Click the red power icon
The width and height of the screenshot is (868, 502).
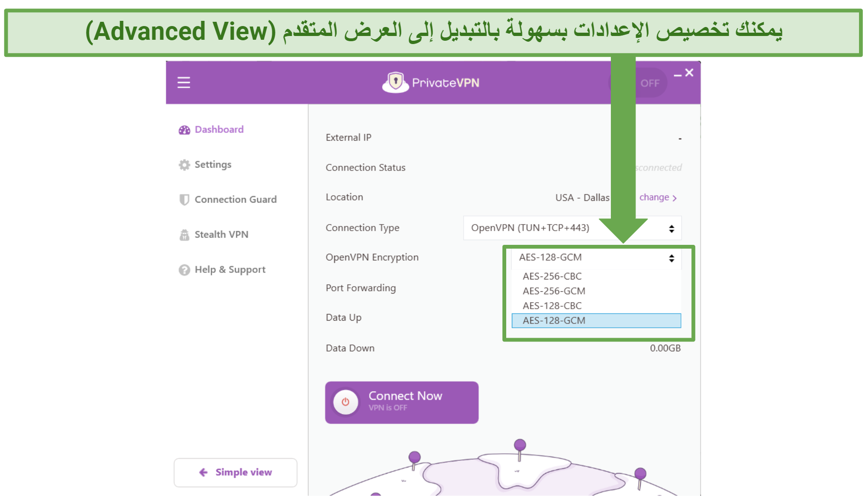click(346, 402)
